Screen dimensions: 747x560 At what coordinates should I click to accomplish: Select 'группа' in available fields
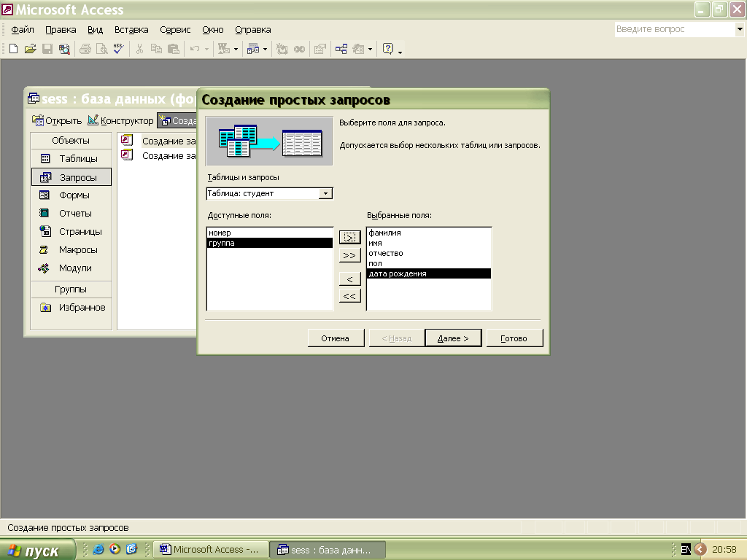pyautogui.click(x=270, y=243)
